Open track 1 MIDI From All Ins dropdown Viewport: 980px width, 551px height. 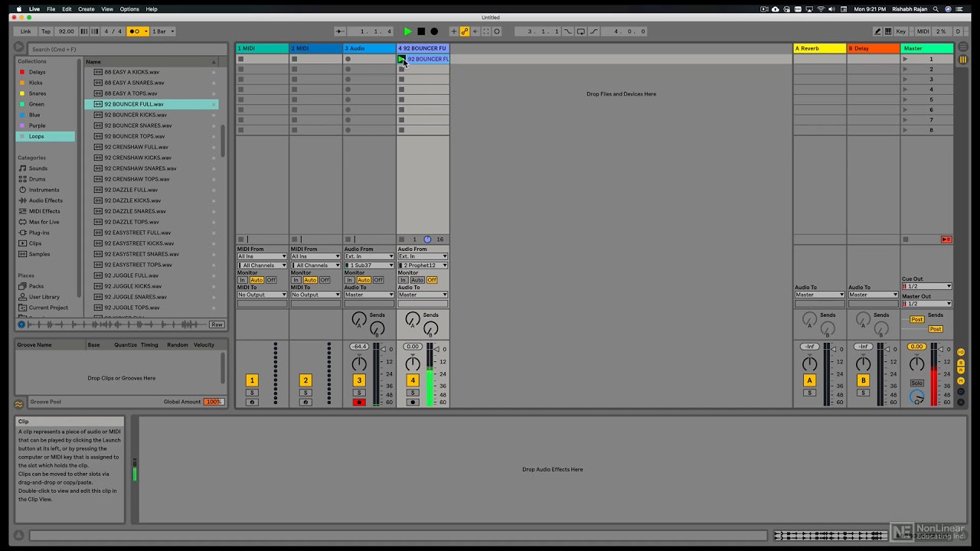pyautogui.click(x=262, y=256)
